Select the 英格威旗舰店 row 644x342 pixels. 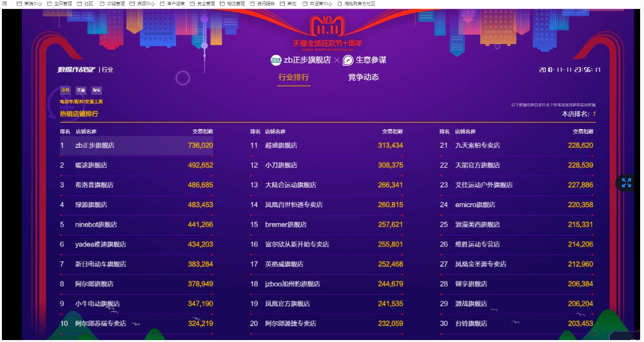pos(327,264)
